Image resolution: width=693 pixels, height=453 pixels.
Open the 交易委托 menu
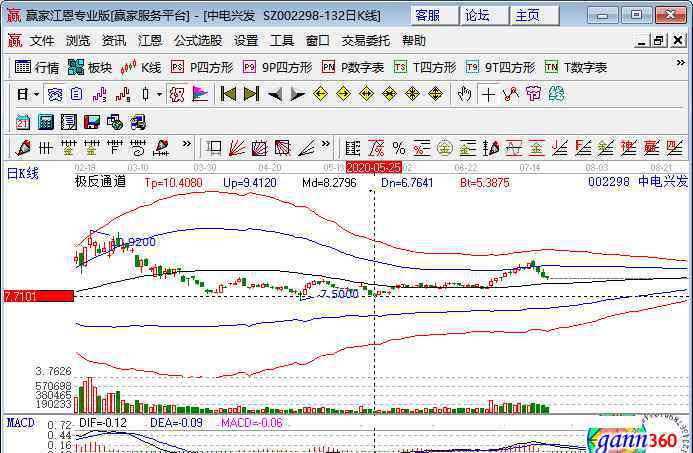pos(365,41)
